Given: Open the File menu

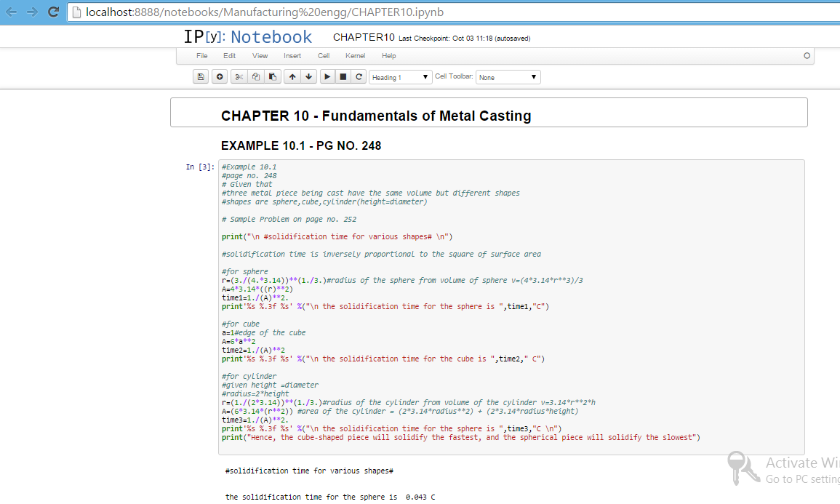Looking at the screenshot, I should click(x=202, y=56).
